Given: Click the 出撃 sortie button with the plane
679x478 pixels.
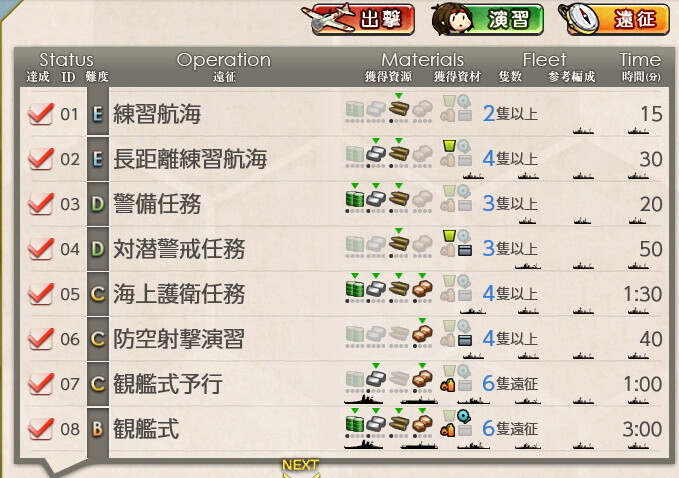Looking at the screenshot, I should (x=358, y=19).
